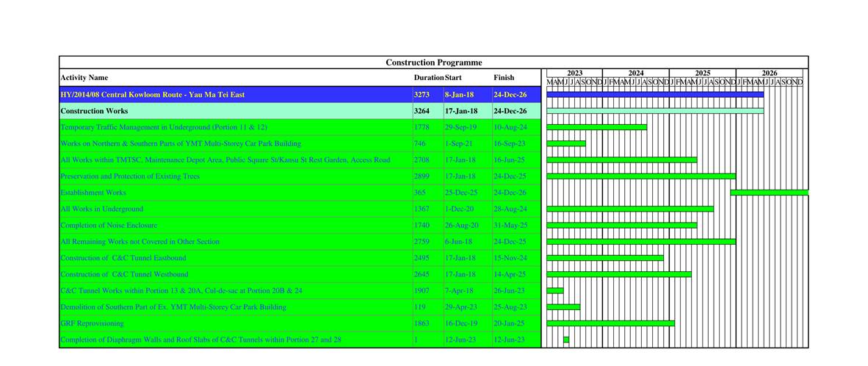This screenshot has width=868, height=366.
Task: Select the HY/2014/08 Central Kowloon Route row
Action: click(153, 95)
